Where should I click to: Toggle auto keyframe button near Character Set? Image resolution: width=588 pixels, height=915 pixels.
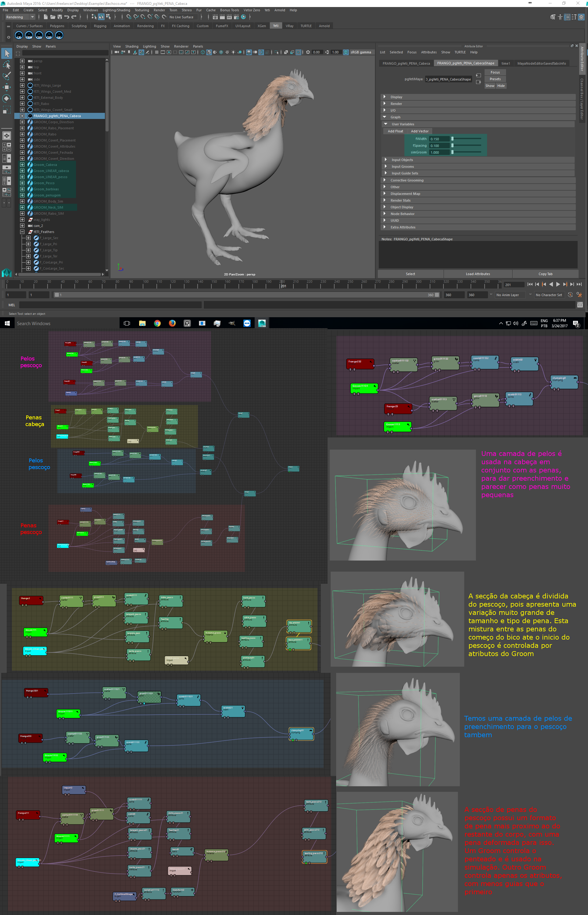coord(570,295)
